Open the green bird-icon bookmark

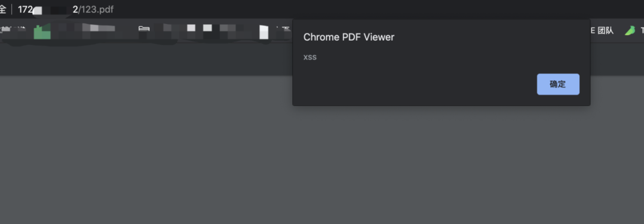pos(630,31)
